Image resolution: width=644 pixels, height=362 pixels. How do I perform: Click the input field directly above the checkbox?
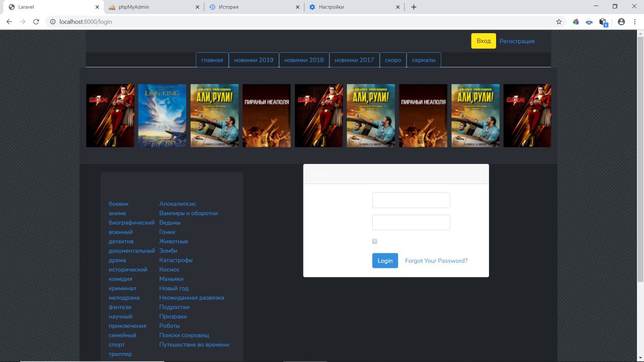point(411,223)
